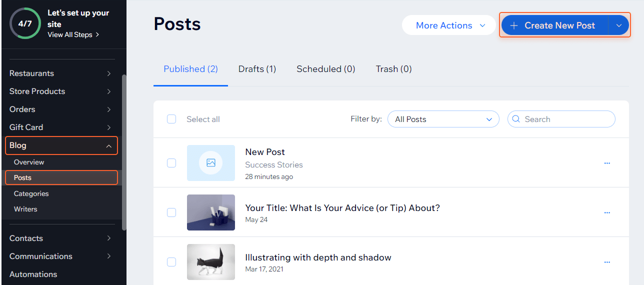Open three-dot menu for Illustrating with depth post

607,262
